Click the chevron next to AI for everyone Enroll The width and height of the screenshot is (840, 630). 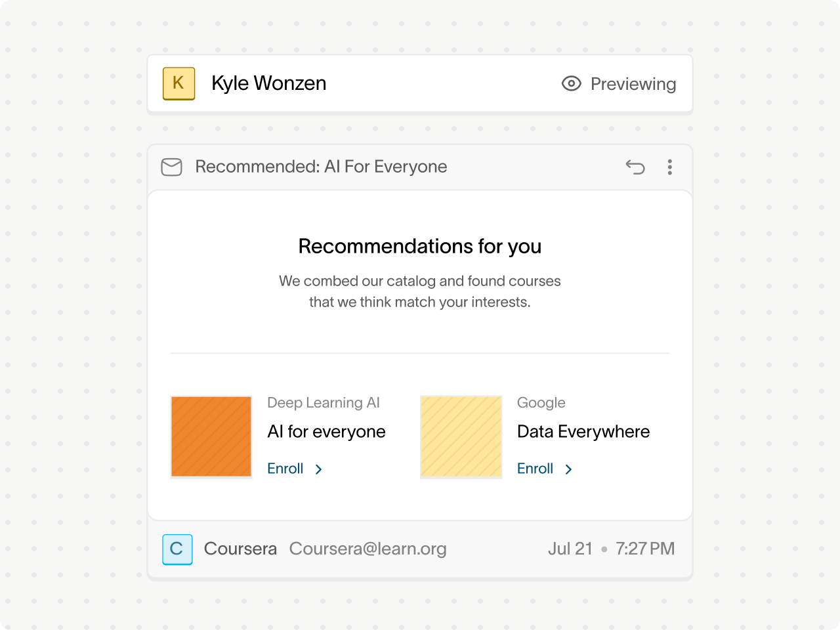point(318,469)
